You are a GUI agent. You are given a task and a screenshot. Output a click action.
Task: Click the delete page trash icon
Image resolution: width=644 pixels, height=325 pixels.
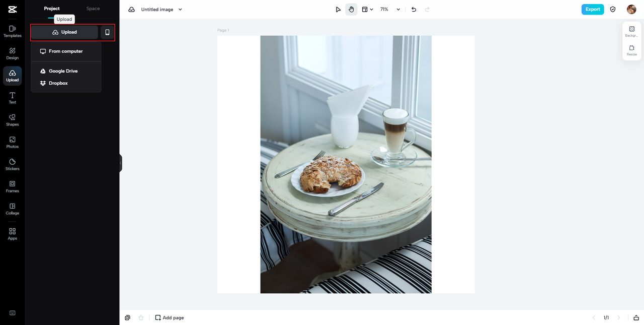pyautogui.click(x=141, y=318)
